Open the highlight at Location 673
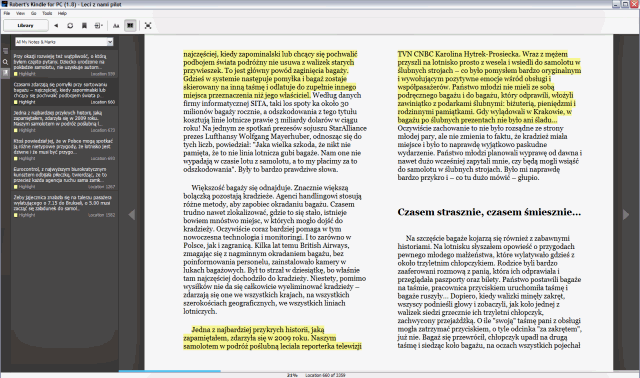 click(x=64, y=121)
